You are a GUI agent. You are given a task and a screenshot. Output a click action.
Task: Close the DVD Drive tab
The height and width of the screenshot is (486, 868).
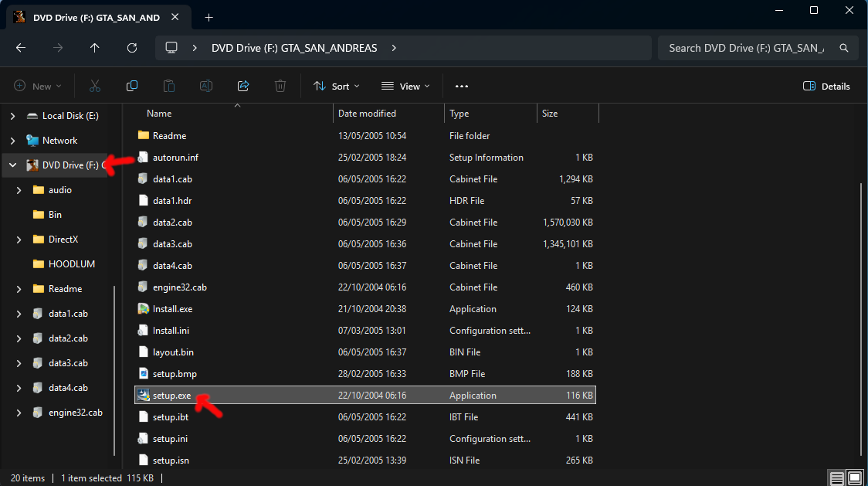click(175, 17)
